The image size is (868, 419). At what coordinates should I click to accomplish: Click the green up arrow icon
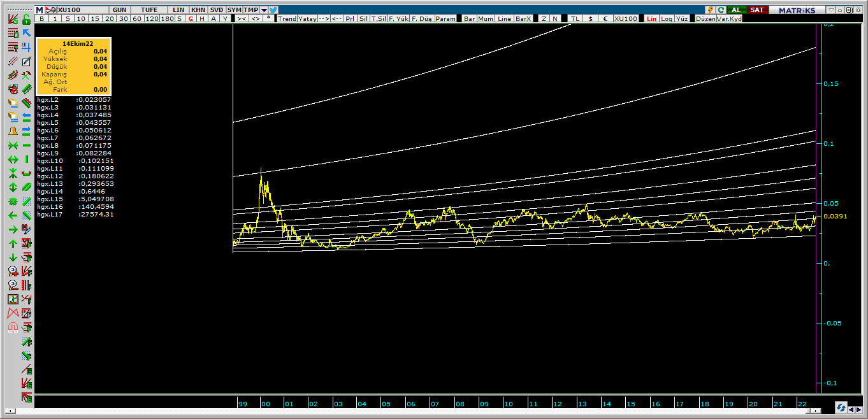pos(13,243)
